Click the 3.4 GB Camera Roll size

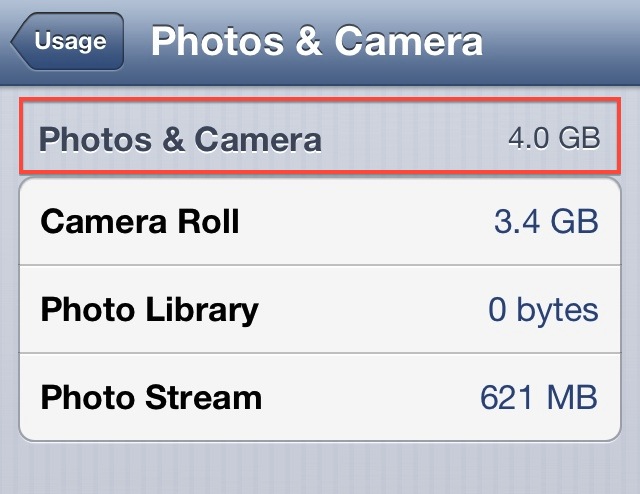[x=546, y=222]
